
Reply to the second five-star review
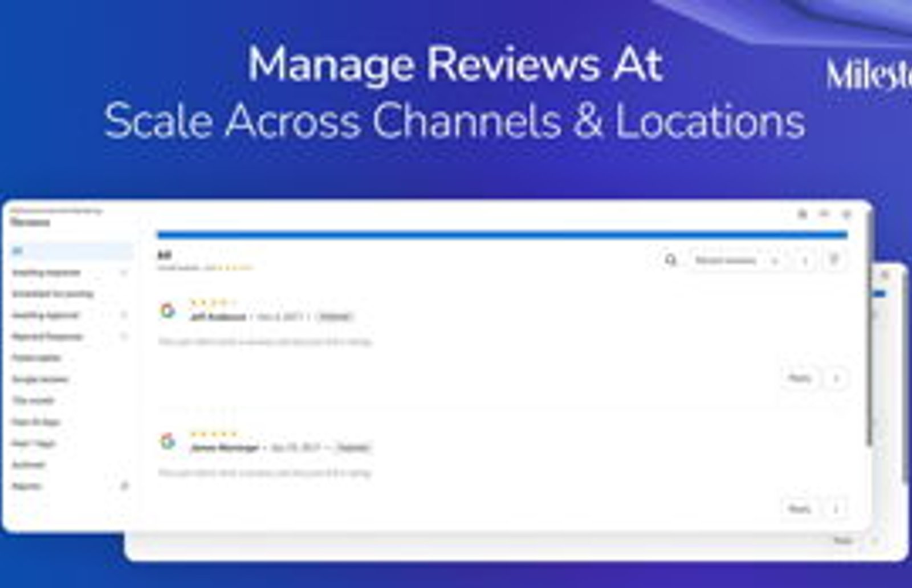(799, 509)
